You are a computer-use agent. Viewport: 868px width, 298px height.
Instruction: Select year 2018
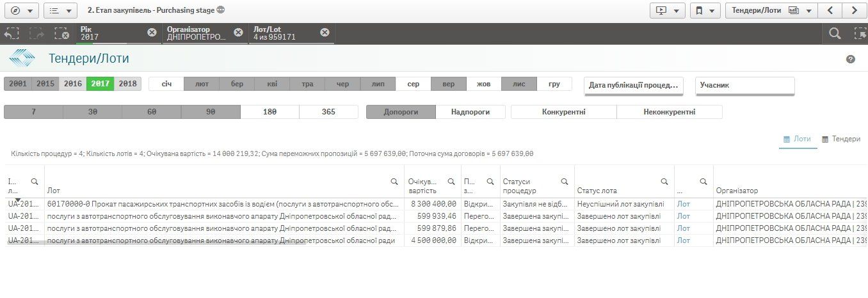click(x=128, y=84)
